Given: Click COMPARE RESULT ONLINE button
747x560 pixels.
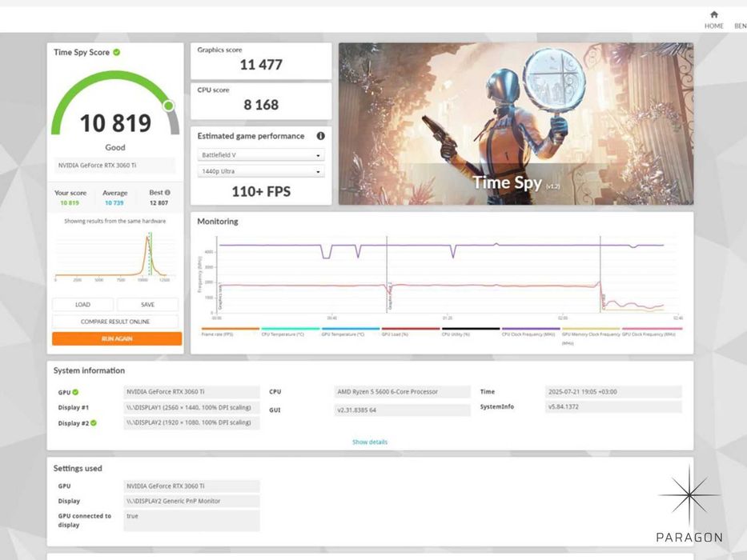Looking at the screenshot, I should (114, 322).
